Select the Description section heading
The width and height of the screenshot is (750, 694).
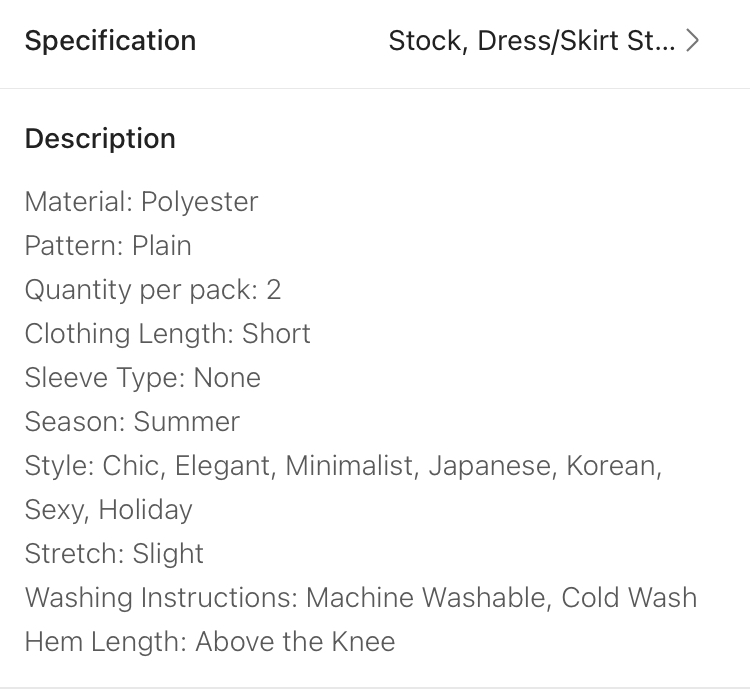tap(100, 138)
